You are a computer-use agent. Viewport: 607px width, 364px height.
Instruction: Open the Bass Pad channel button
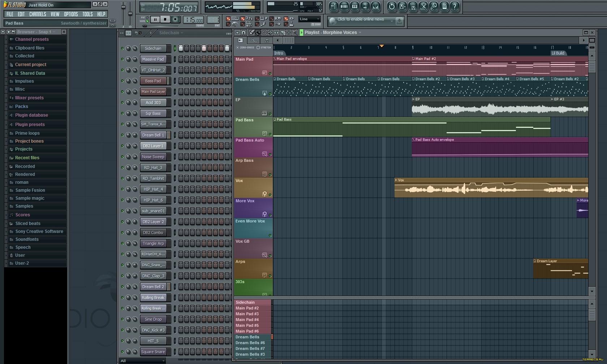tap(153, 81)
